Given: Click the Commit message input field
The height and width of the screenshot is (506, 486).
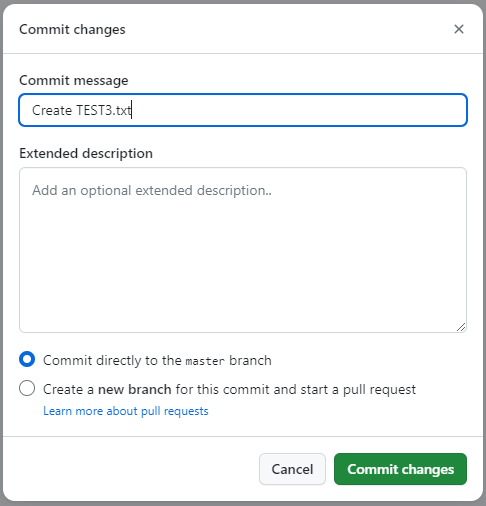Looking at the screenshot, I should click(243, 110).
